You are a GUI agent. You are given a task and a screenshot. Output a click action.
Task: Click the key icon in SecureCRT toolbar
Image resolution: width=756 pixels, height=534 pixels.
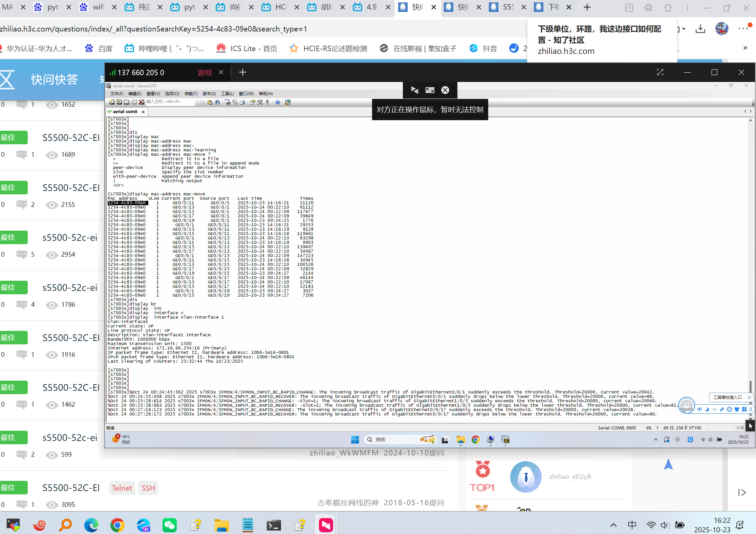tap(267, 102)
